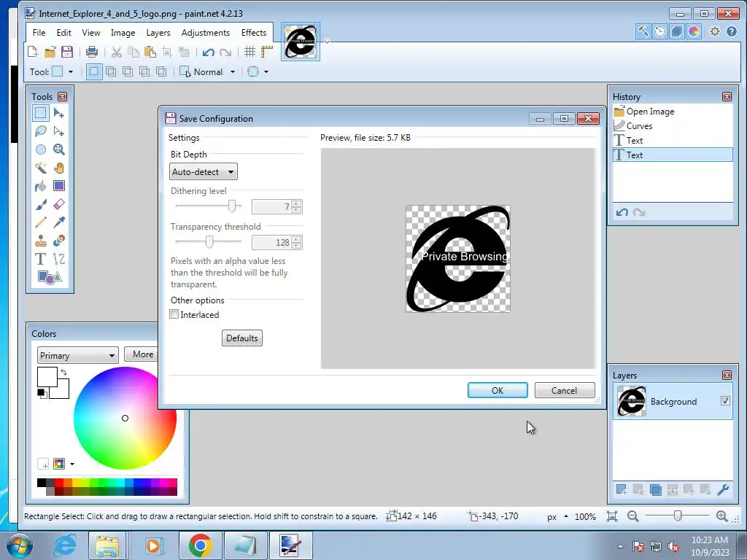This screenshot has width=747, height=560.
Task: Open the Edit menu
Action: pos(64,32)
